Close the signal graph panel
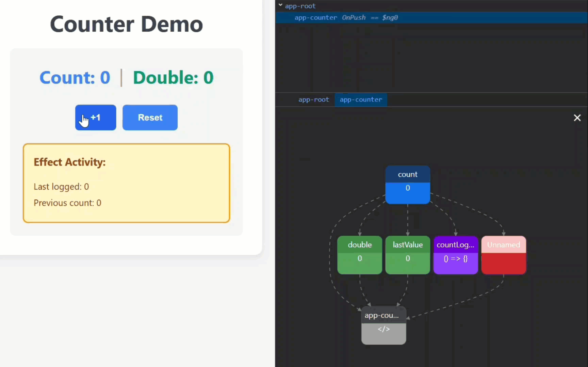Image resolution: width=588 pixels, height=367 pixels. 577,118
